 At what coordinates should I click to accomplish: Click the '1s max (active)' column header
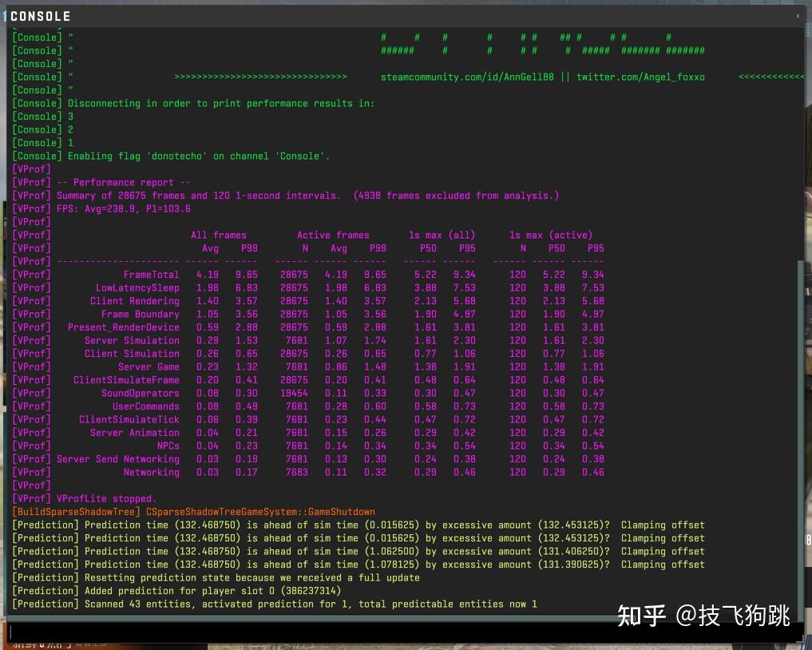click(550, 235)
